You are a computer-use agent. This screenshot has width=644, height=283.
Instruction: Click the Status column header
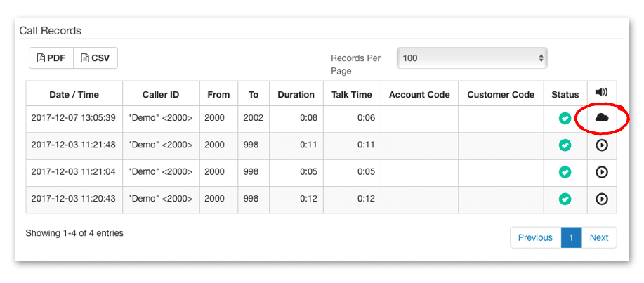pos(565,95)
